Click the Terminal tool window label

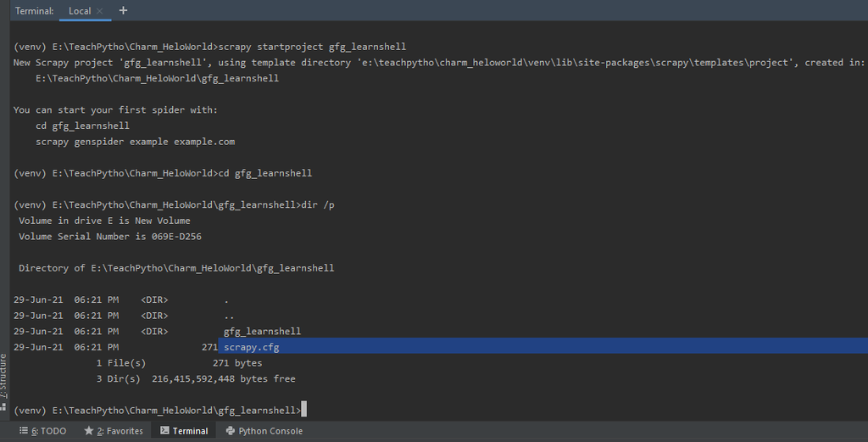tap(190, 431)
